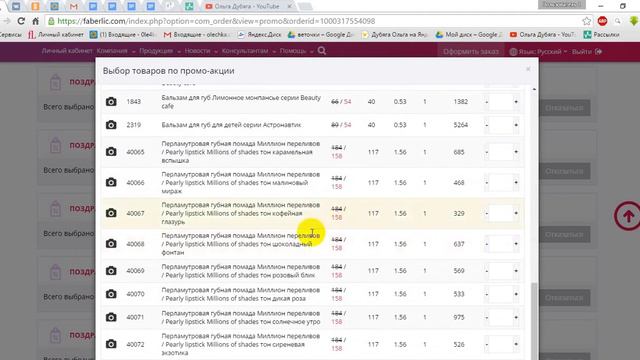Increase quantity for item 40067
This screenshot has height=360, width=640.
click(516, 213)
